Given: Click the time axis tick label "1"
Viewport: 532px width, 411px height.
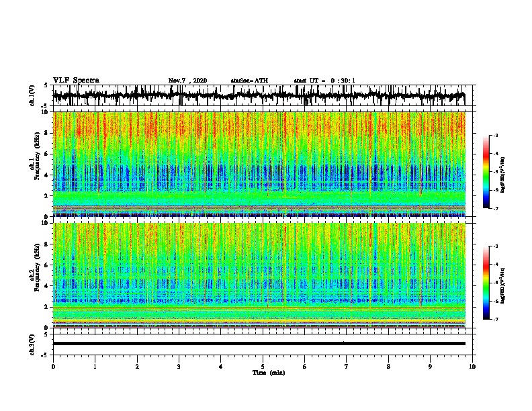Looking at the screenshot, I should click(95, 366).
